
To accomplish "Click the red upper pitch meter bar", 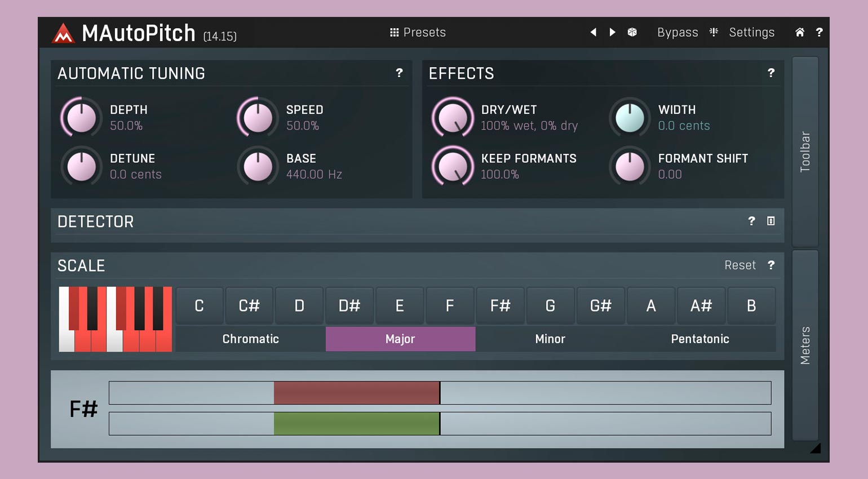I will tap(357, 393).
